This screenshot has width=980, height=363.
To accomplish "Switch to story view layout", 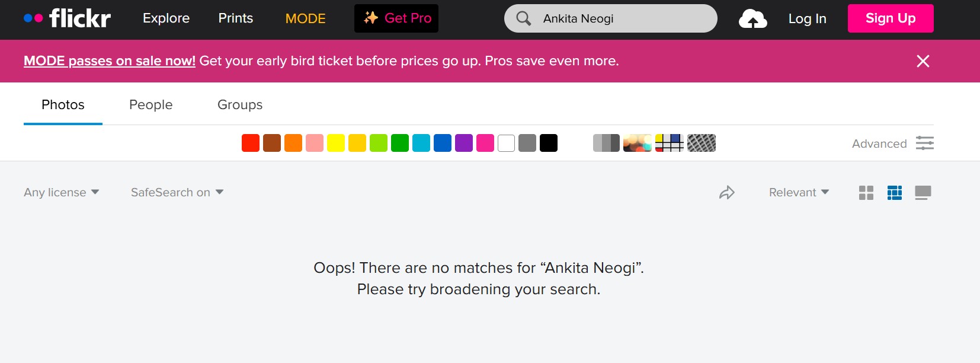I will pyautogui.click(x=923, y=193).
